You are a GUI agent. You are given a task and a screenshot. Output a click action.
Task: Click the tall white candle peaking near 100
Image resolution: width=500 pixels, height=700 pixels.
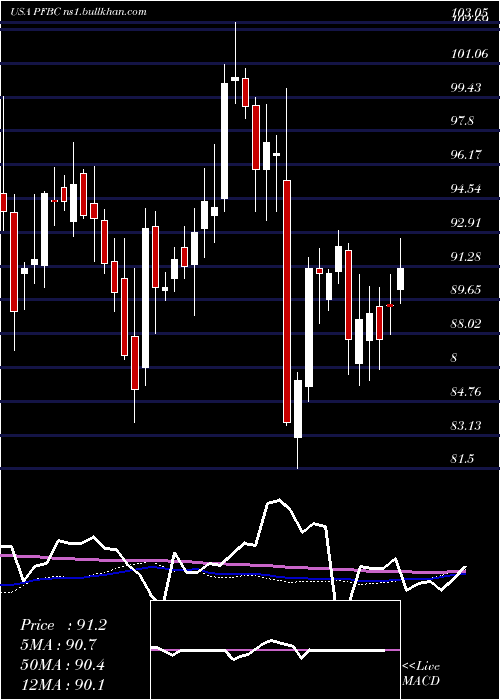point(225,141)
